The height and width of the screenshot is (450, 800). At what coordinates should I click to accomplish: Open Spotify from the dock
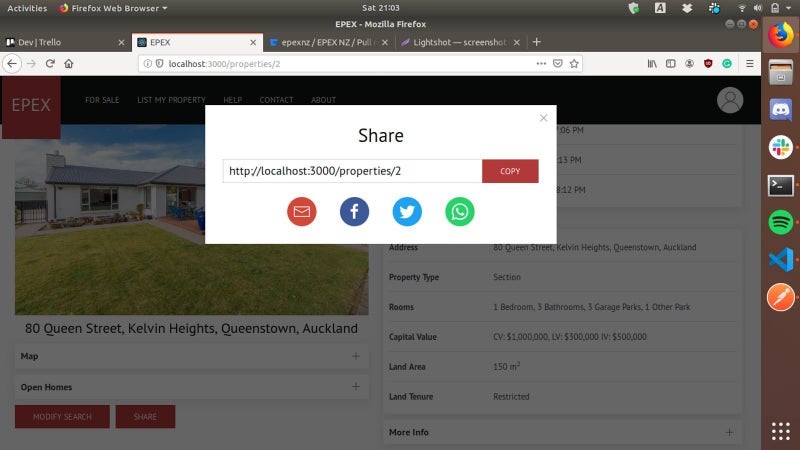781,222
